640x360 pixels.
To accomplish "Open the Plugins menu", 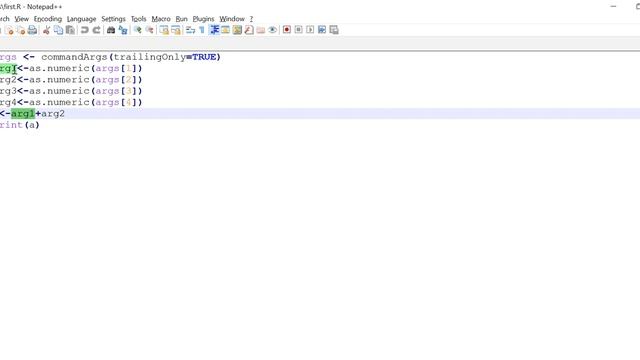I will pos(203,19).
